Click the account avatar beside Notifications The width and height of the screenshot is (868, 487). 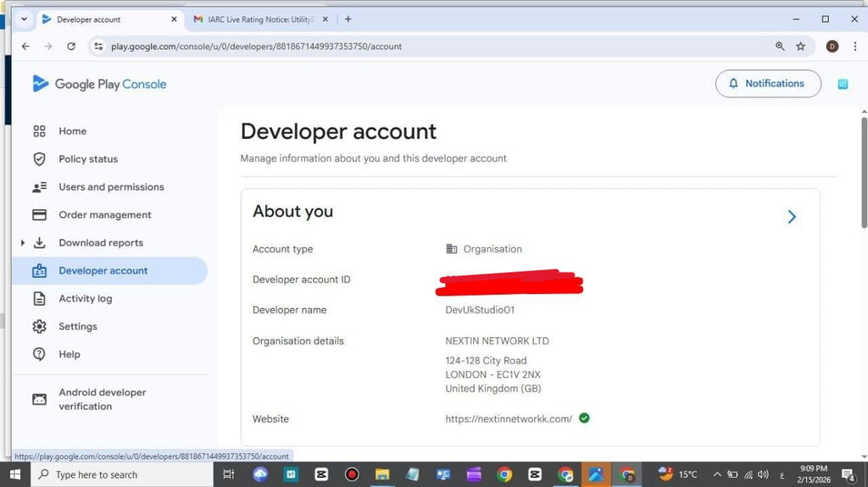click(843, 84)
